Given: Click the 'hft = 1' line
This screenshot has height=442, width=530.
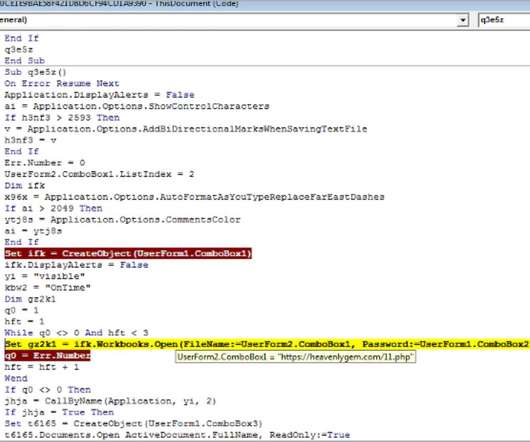Looking at the screenshot, I should pos(24,321).
